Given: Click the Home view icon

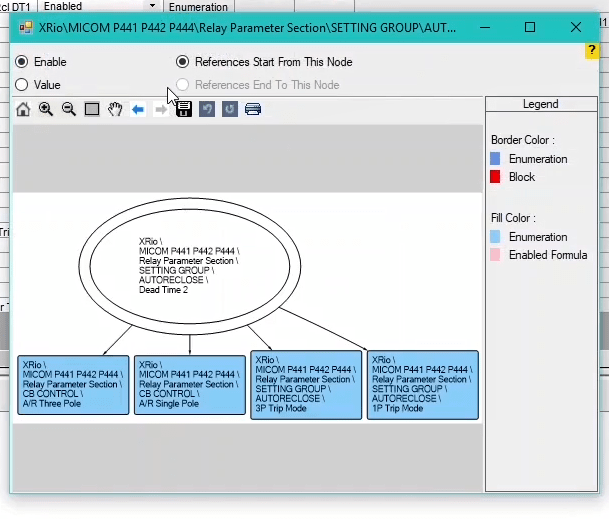Looking at the screenshot, I should point(23,109).
